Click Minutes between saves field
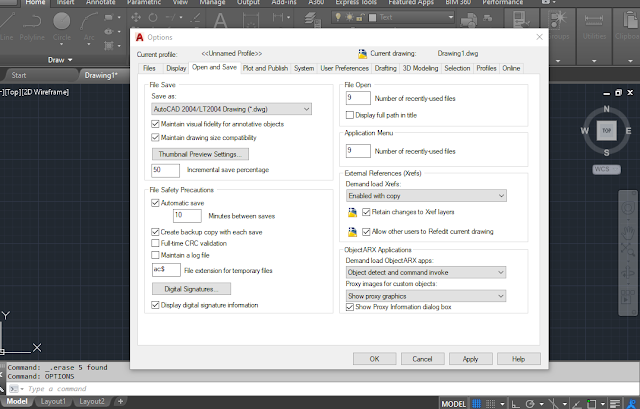 pos(187,216)
